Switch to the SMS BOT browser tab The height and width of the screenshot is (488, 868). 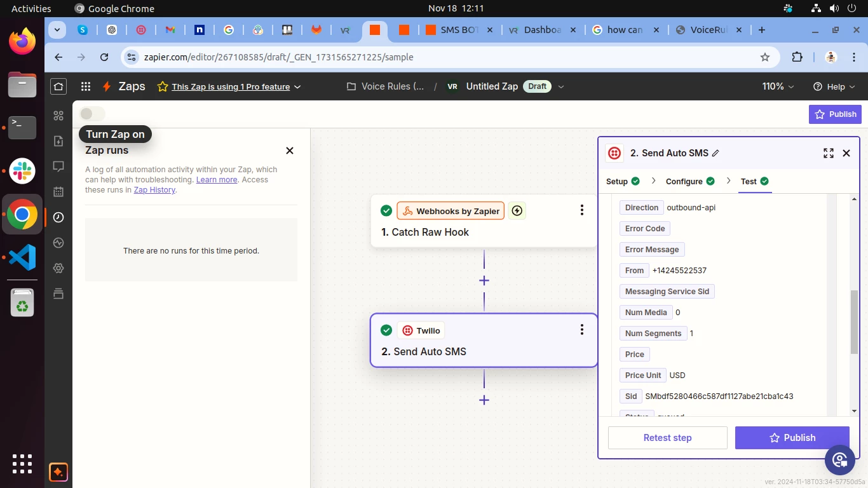458,30
